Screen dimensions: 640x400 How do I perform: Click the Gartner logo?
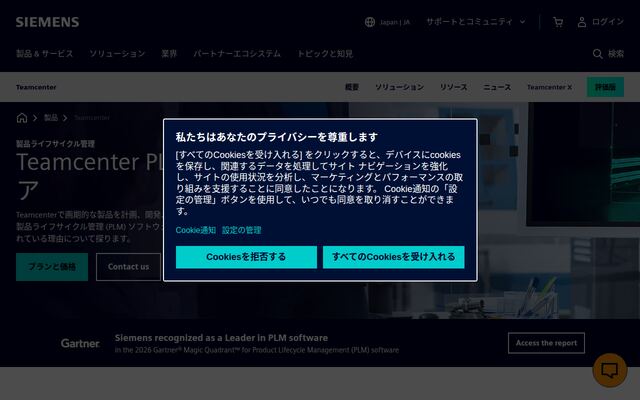click(80, 343)
